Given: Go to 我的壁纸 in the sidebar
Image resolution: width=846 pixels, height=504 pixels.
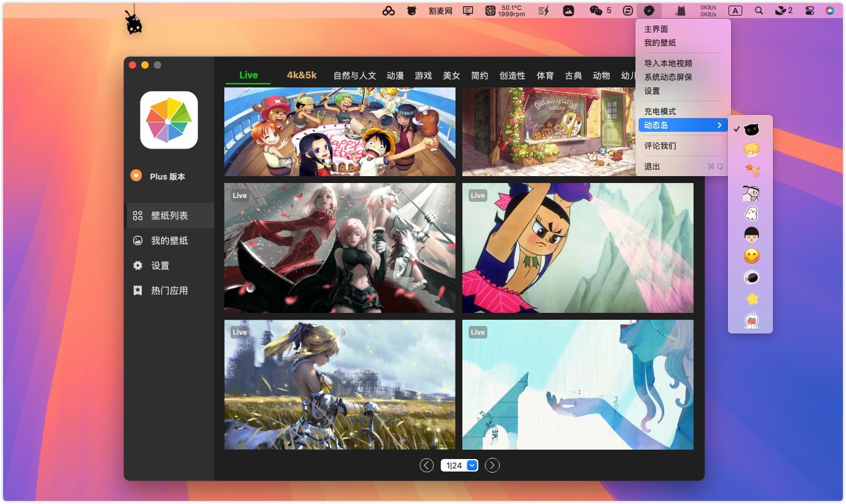Looking at the screenshot, I should coord(169,240).
